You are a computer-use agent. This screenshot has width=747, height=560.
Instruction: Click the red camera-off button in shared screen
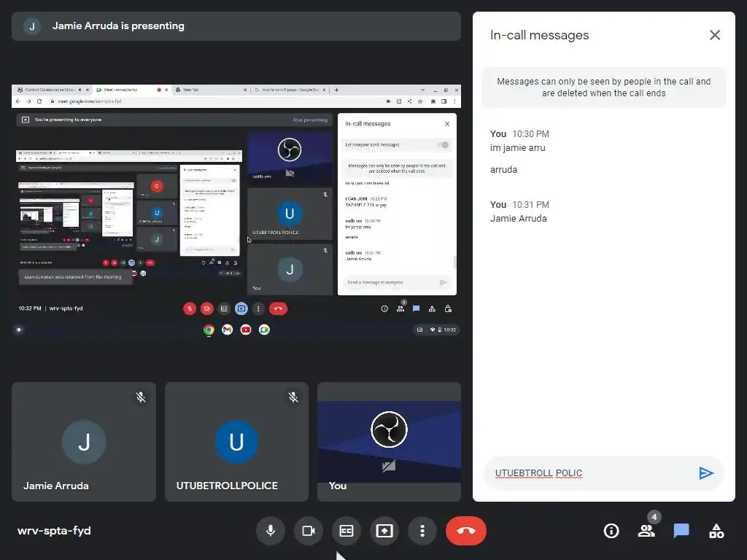206,308
